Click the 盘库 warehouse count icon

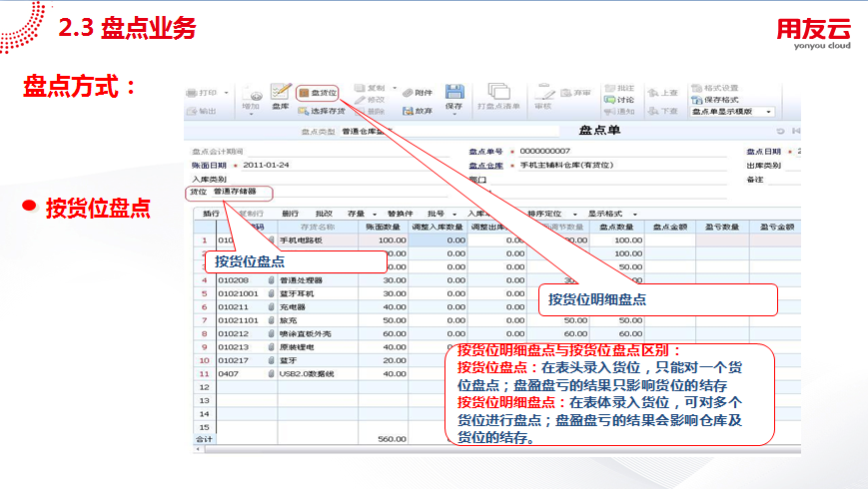click(x=281, y=91)
